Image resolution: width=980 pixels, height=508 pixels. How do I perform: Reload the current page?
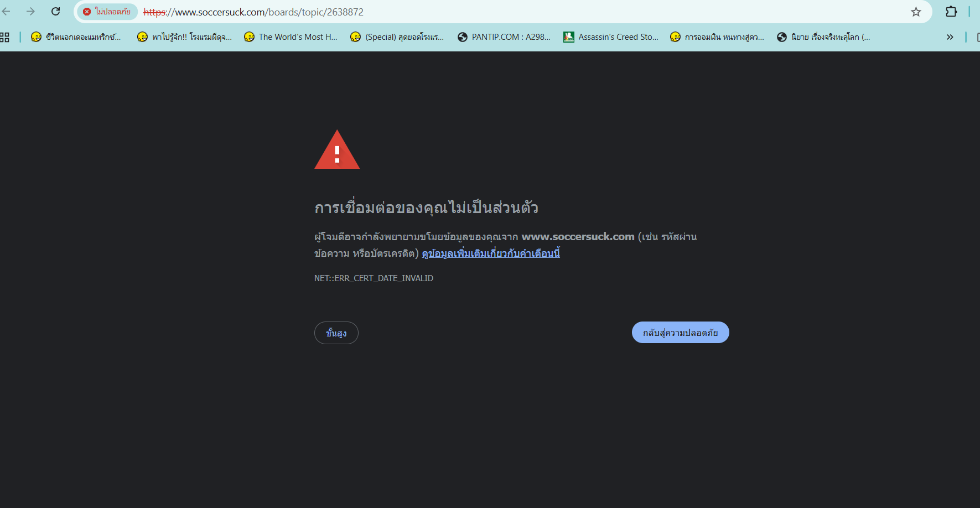point(55,12)
